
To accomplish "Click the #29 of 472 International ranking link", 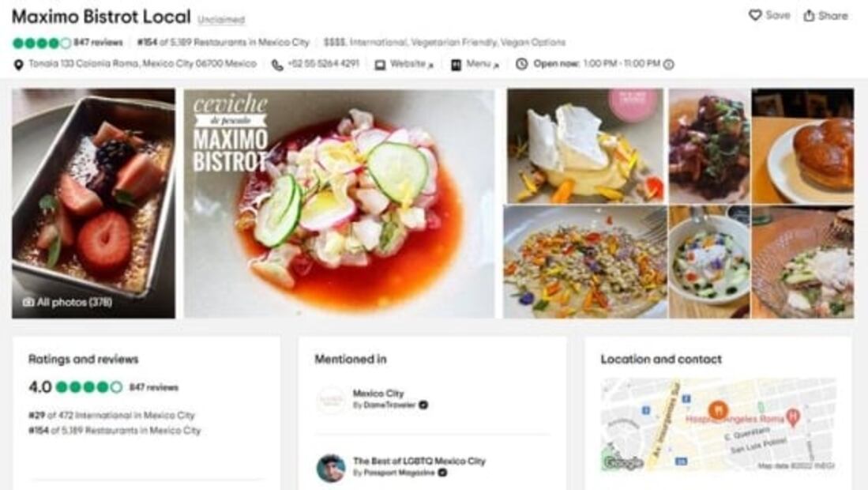I will tap(111, 415).
